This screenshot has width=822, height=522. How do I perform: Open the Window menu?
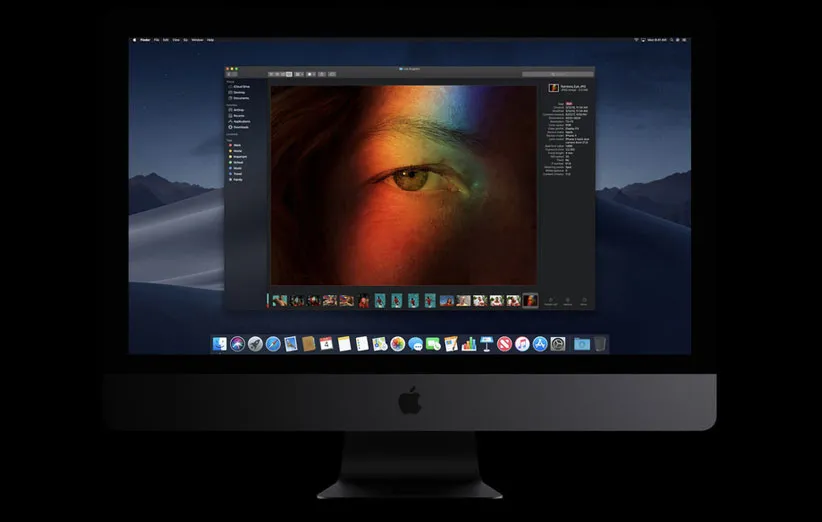pos(197,40)
